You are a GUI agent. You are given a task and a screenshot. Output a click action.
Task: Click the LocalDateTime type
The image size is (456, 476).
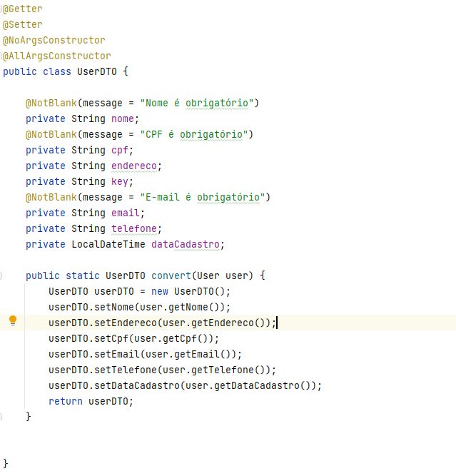click(x=108, y=244)
